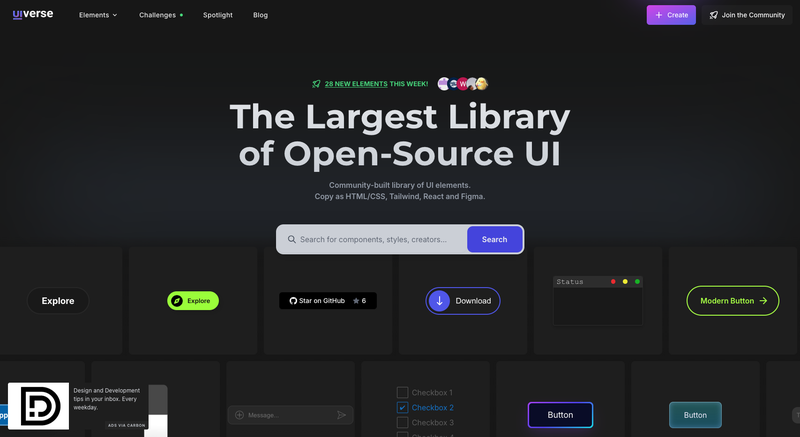Click the blue Search button
This screenshot has width=800, height=437.
(x=494, y=239)
